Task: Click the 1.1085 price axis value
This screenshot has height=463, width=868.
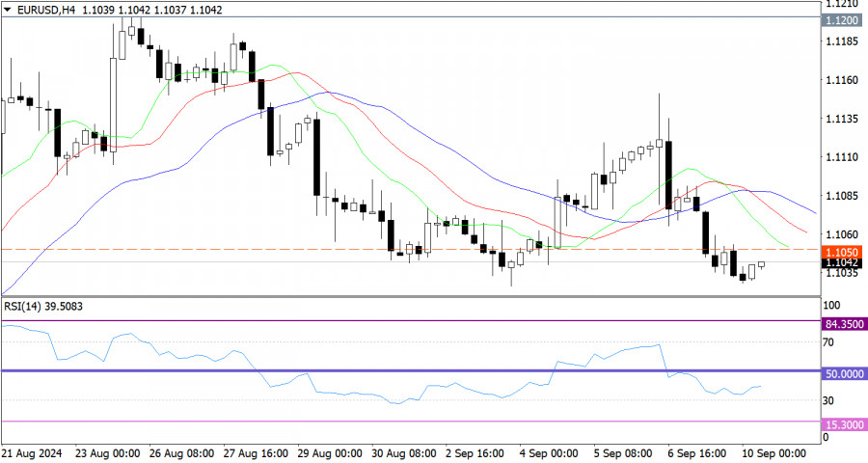Action: pyautogui.click(x=843, y=196)
